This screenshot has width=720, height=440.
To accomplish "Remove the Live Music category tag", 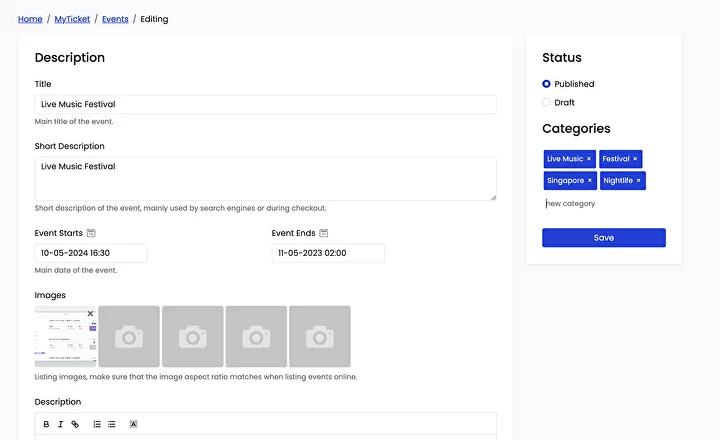I will click(589, 159).
